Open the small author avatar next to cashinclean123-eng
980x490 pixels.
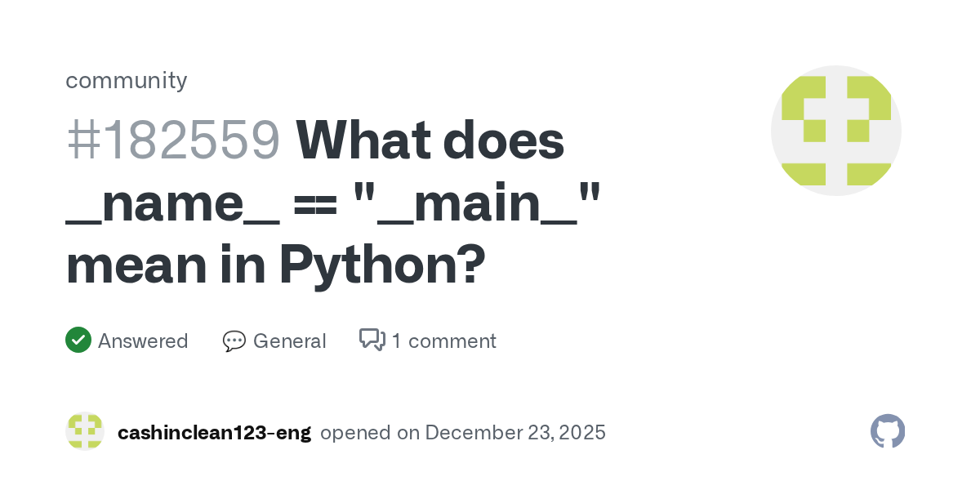coord(85,431)
